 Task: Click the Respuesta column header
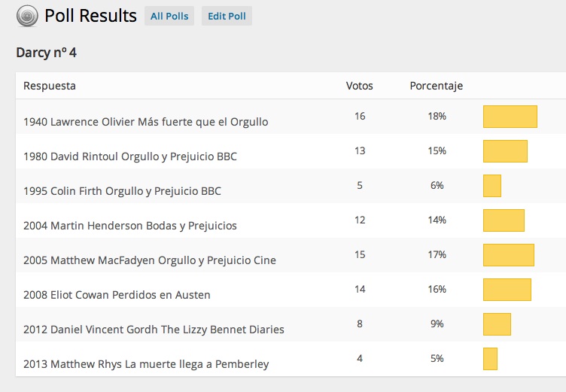[x=50, y=86]
